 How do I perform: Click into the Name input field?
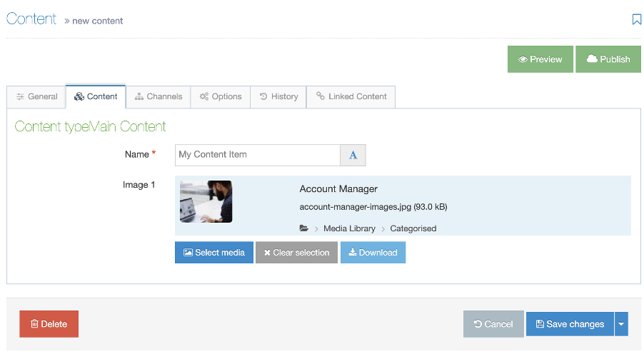[257, 155]
